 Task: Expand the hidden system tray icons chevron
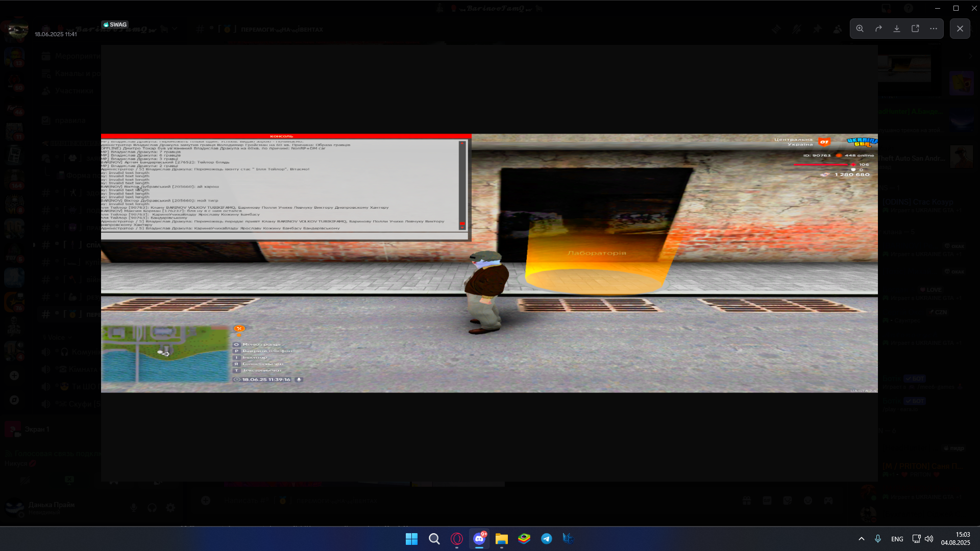coord(862,539)
